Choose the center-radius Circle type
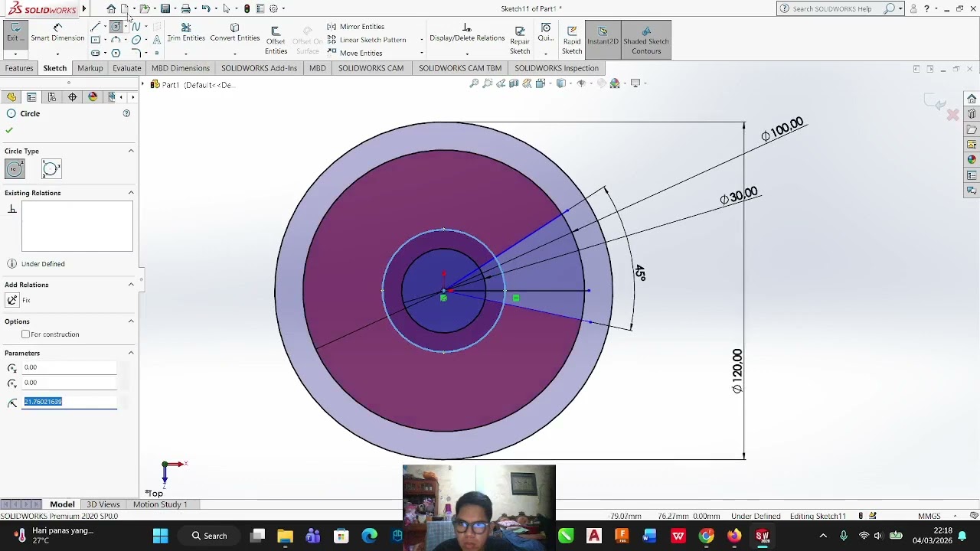This screenshot has height=551, width=980. 15,169
